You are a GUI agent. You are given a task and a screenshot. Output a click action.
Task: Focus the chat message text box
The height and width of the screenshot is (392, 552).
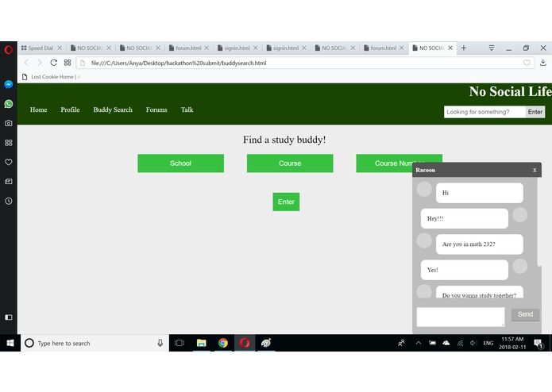click(461, 317)
